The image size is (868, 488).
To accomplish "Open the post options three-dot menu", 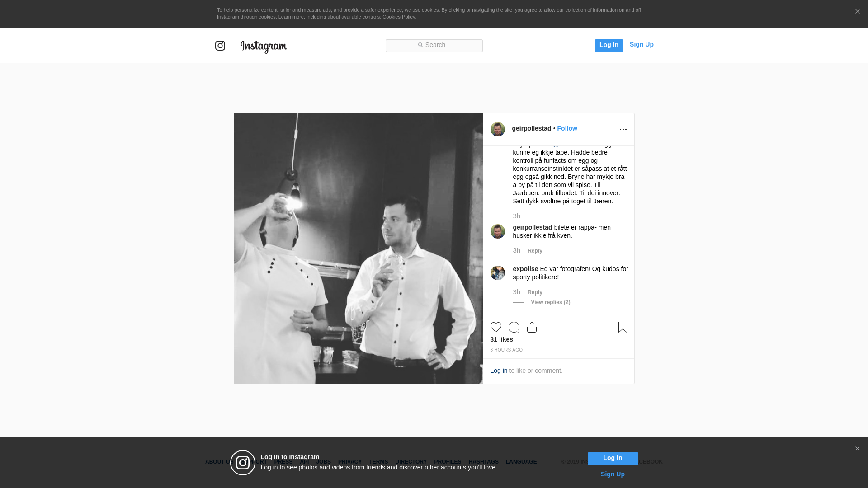I will [x=623, y=130].
